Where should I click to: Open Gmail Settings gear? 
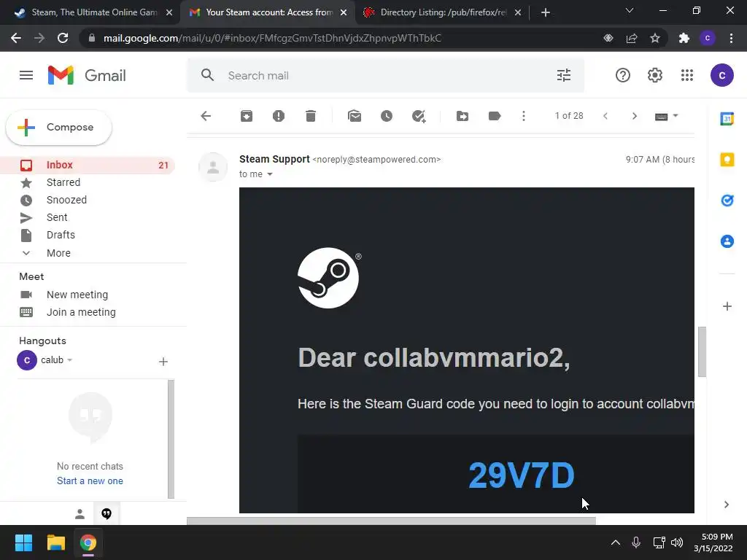[655, 75]
